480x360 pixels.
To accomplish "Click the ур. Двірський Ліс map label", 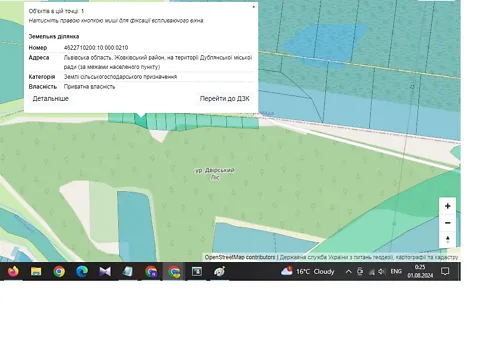I will tap(215, 174).
